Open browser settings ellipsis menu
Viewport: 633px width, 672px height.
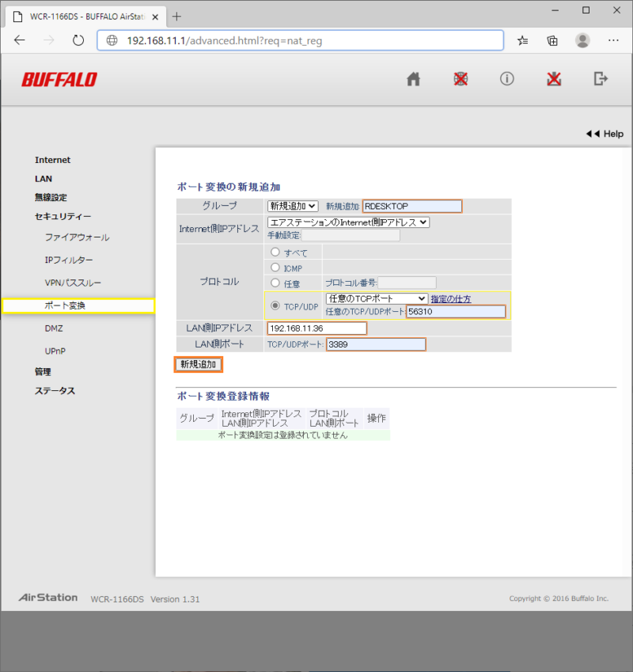(613, 40)
